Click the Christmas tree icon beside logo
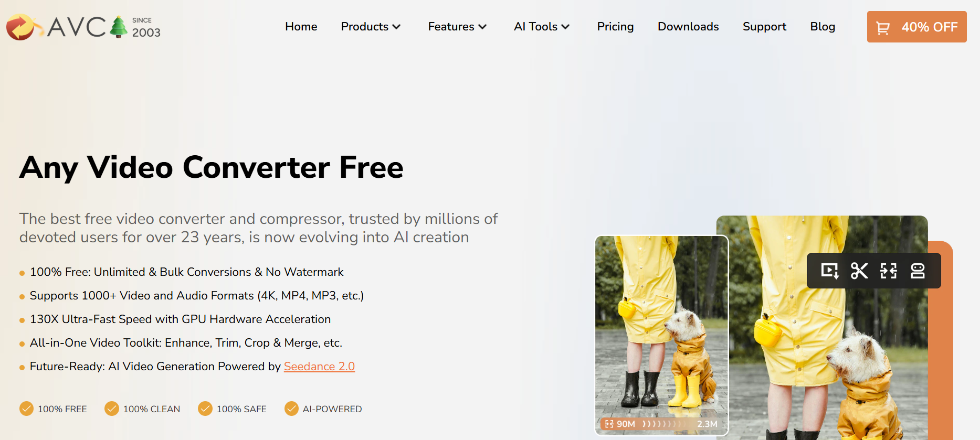This screenshot has height=440, width=980. (119, 27)
